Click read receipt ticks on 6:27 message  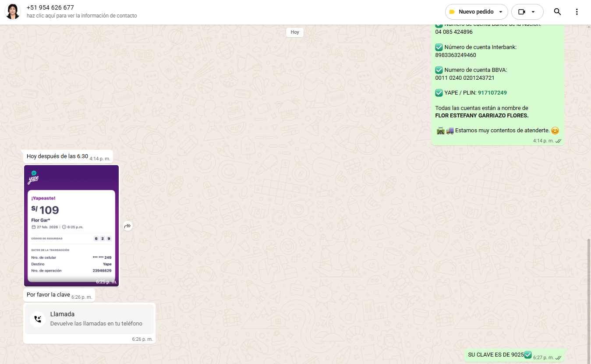click(x=558, y=358)
